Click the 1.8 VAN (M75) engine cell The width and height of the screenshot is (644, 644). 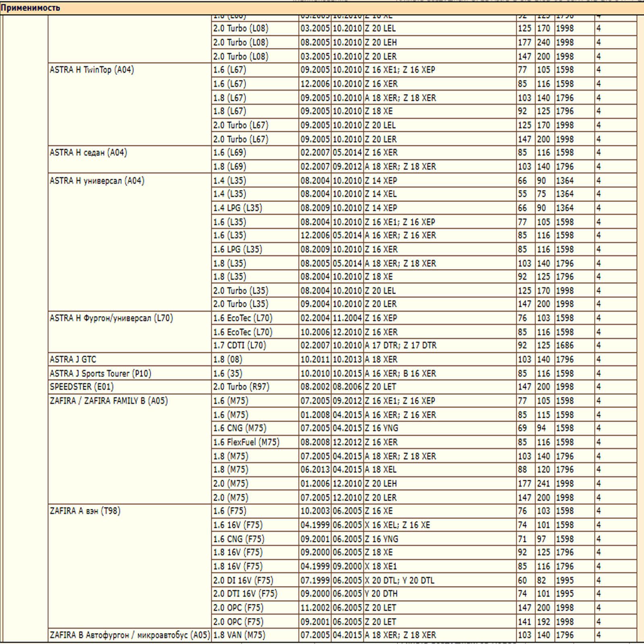click(x=239, y=635)
